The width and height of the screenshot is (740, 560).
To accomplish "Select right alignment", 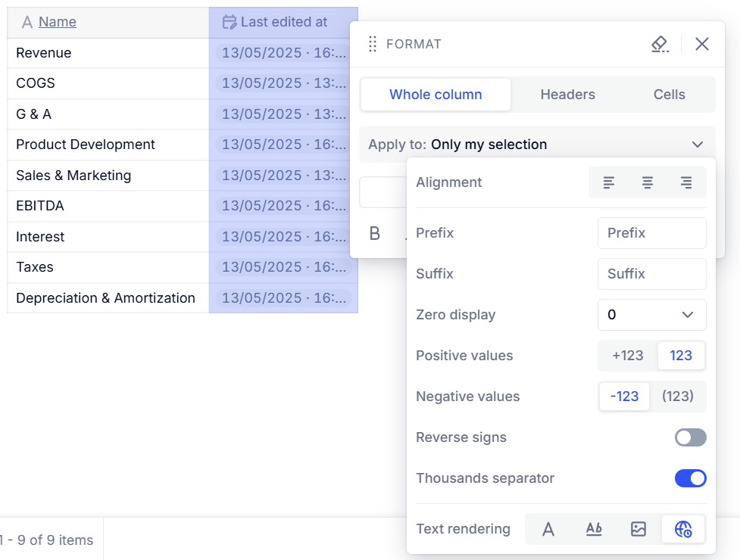I will [686, 182].
